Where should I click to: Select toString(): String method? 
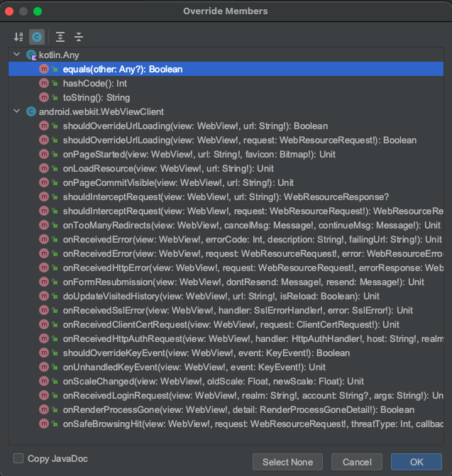[226, 97]
